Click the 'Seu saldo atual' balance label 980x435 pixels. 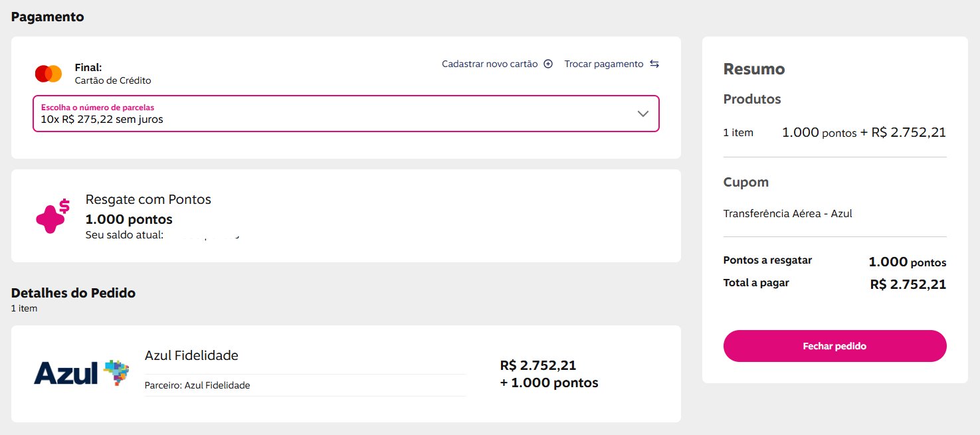point(124,235)
